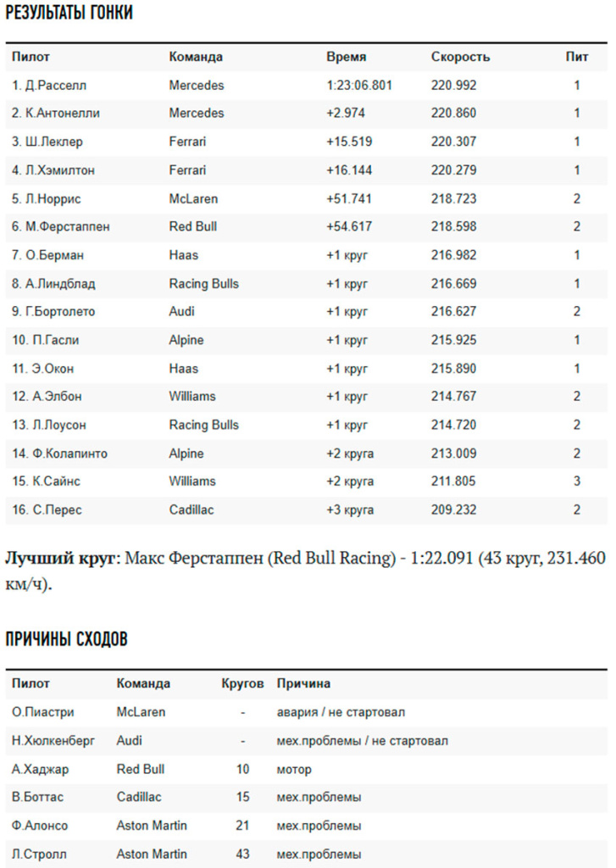This screenshot has height=868, width=616.
Task: Click the "Причины сходов" heading
Action: tap(66, 639)
